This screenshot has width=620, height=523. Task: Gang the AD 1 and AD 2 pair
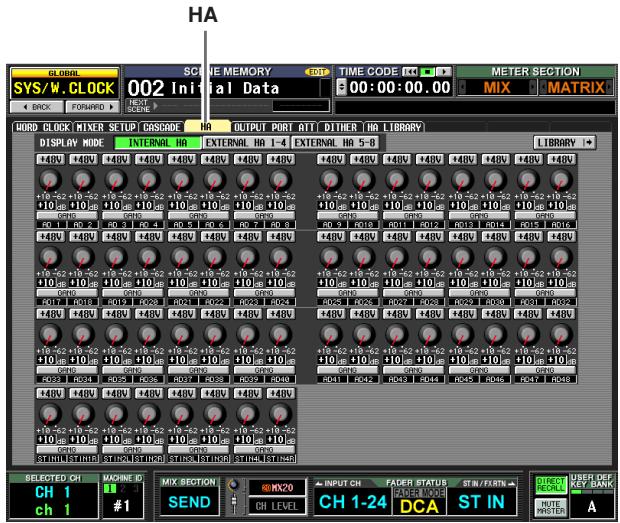point(67,216)
